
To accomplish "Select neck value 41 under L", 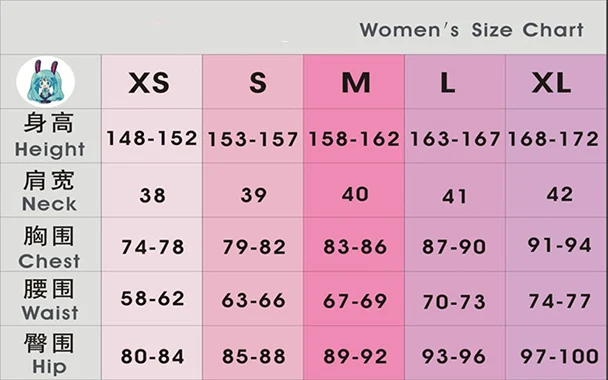I will (x=454, y=197).
